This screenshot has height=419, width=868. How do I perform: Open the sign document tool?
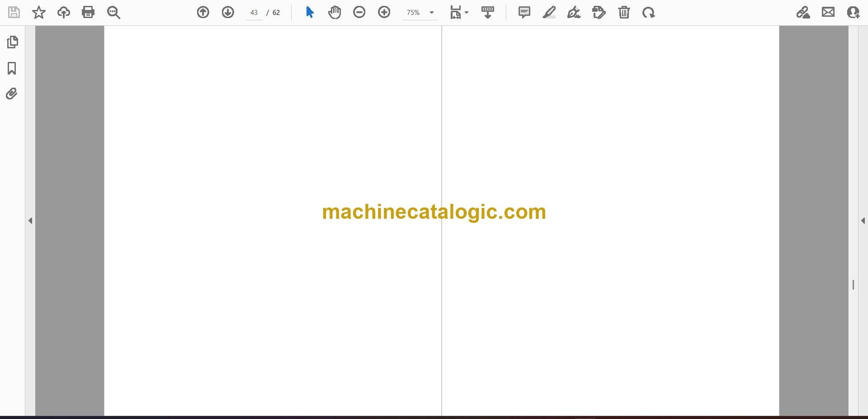(x=574, y=12)
